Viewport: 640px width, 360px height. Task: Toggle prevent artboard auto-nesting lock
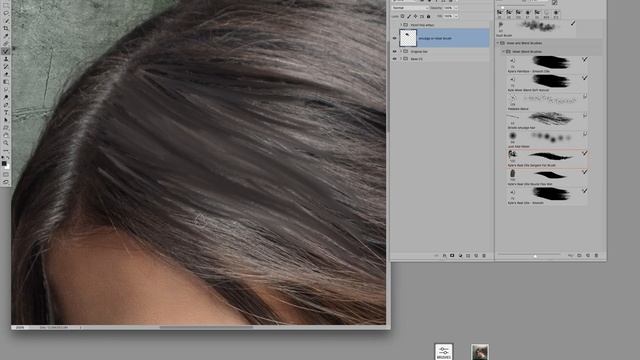[x=422, y=16]
